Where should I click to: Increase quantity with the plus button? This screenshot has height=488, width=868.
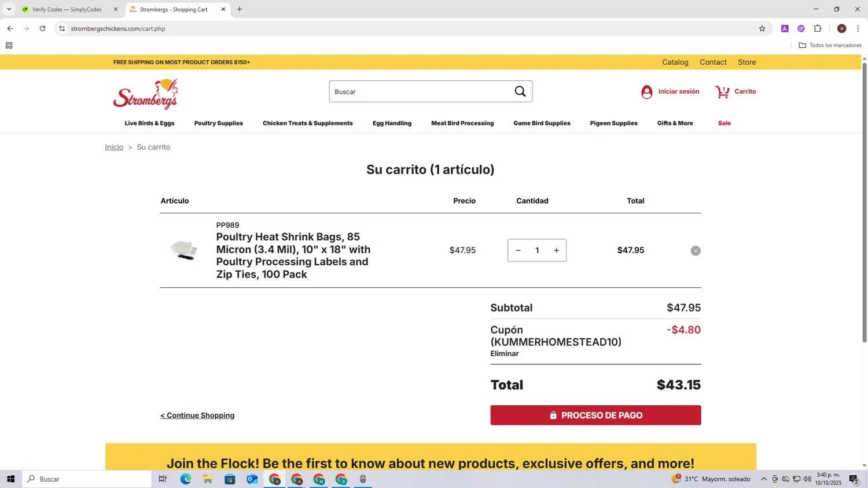point(556,250)
